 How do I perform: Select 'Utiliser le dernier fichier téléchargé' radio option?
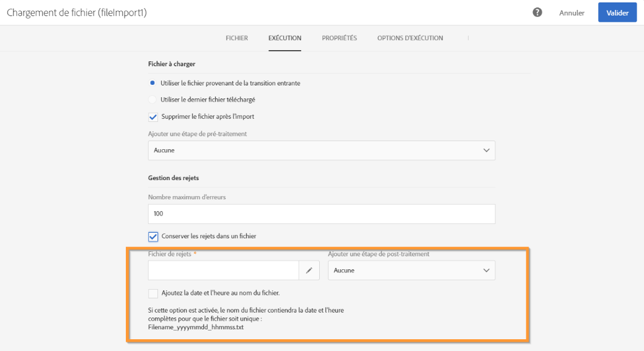coord(152,100)
